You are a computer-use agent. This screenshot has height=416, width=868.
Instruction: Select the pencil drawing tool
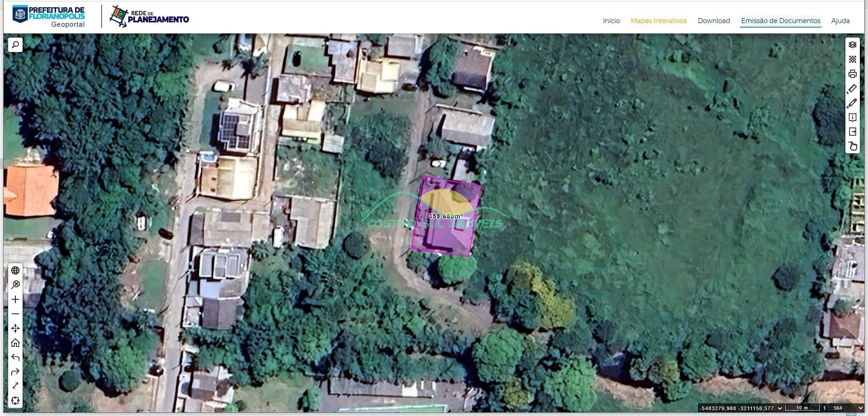(x=852, y=103)
